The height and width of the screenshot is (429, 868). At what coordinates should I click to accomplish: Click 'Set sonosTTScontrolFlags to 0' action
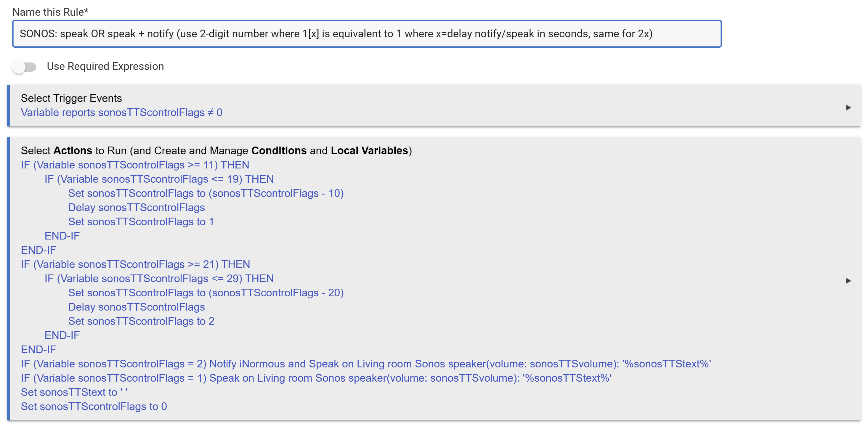94,406
